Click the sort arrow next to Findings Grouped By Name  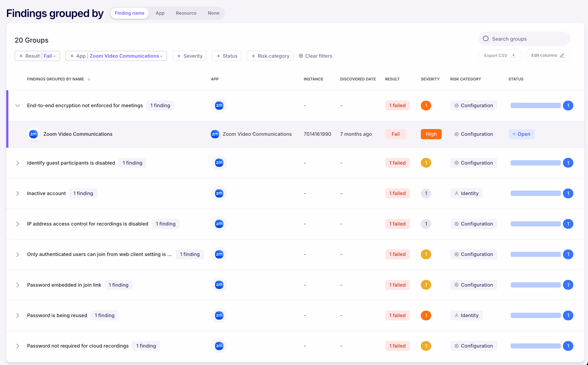[x=89, y=79]
